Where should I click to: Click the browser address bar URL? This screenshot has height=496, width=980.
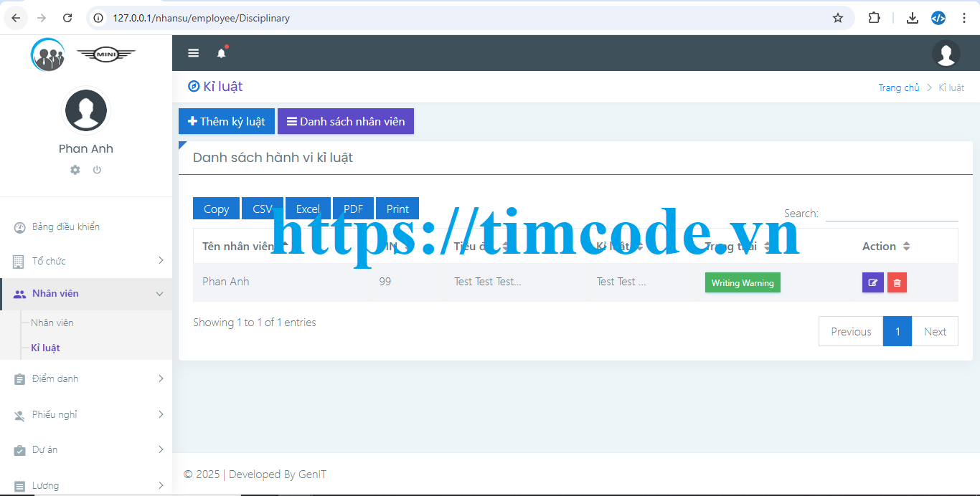[202, 18]
